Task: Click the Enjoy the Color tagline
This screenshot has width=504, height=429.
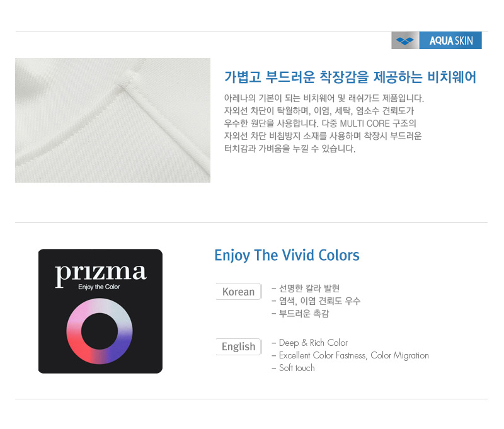Action: (x=99, y=287)
